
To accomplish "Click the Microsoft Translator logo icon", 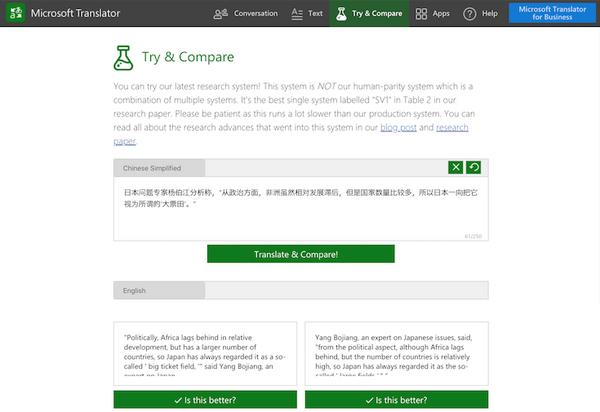I will point(16,14).
